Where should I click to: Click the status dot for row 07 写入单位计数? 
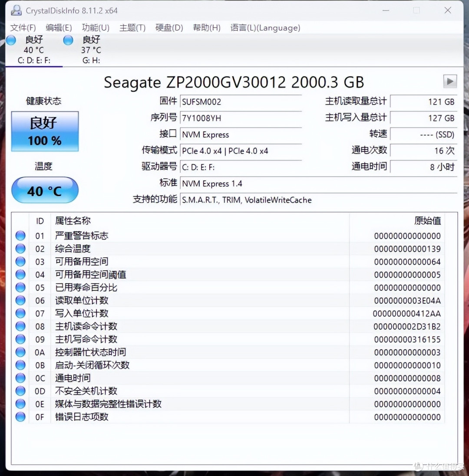click(x=20, y=313)
